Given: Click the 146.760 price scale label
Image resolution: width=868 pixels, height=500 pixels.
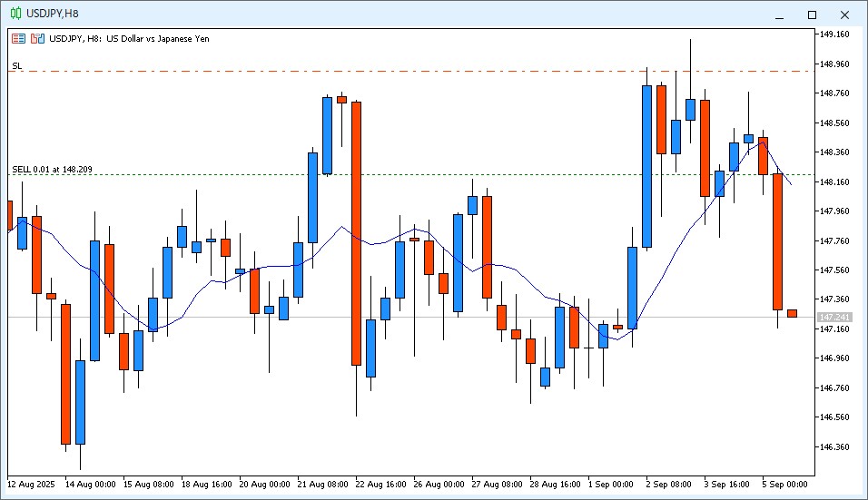Looking at the screenshot, I should 834,387.
